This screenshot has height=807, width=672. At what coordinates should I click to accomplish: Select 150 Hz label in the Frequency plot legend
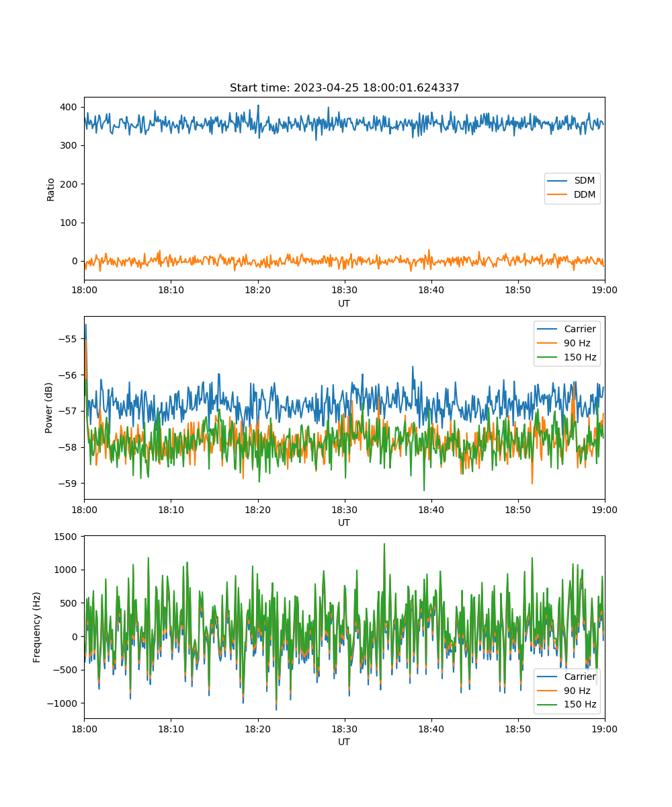point(580,705)
